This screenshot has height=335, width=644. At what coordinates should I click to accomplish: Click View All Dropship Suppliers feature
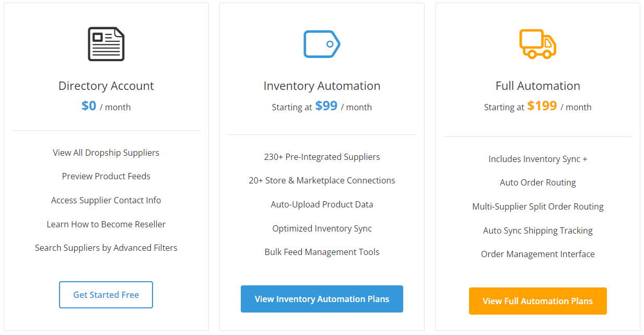click(x=106, y=153)
